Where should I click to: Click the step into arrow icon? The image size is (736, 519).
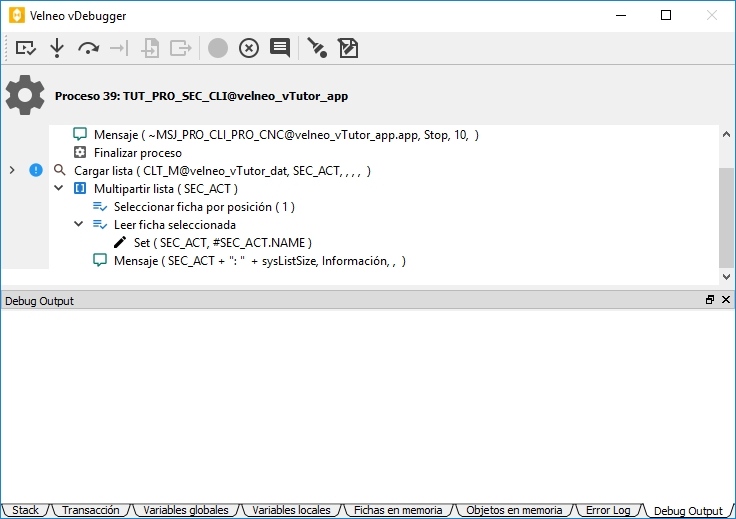pos(57,48)
